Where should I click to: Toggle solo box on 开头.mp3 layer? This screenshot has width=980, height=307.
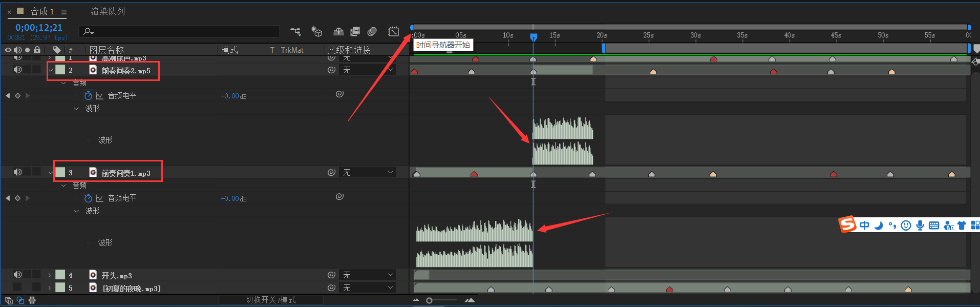click(x=27, y=274)
